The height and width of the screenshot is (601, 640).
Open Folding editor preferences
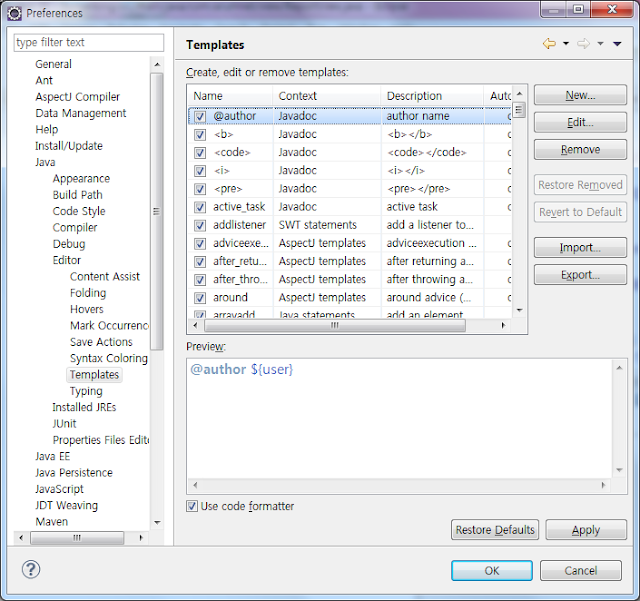click(x=88, y=293)
